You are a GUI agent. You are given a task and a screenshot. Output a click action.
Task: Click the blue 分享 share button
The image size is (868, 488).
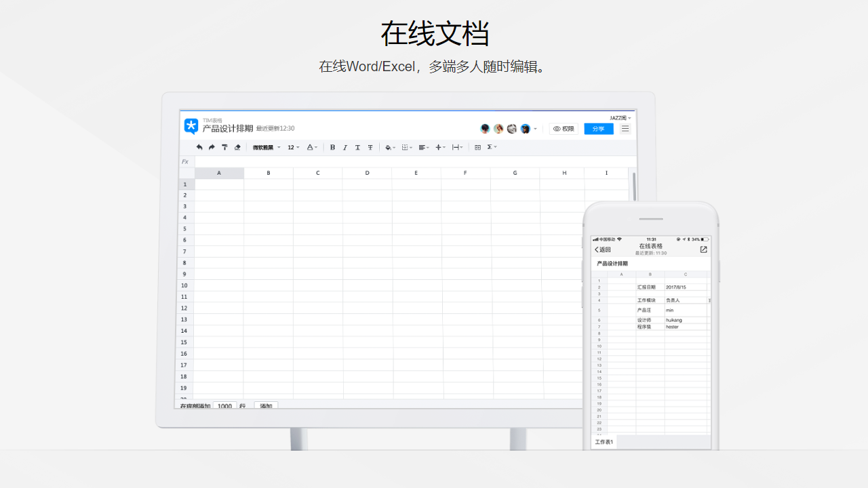click(x=599, y=128)
